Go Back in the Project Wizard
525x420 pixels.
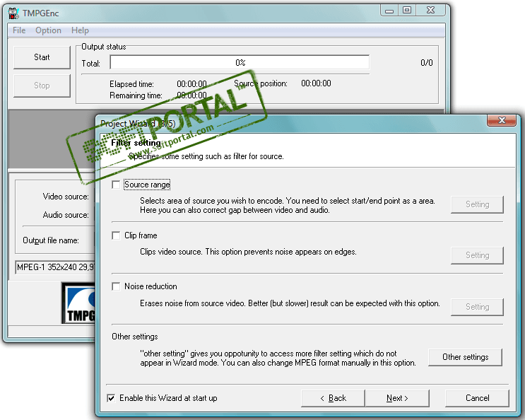coord(333,398)
